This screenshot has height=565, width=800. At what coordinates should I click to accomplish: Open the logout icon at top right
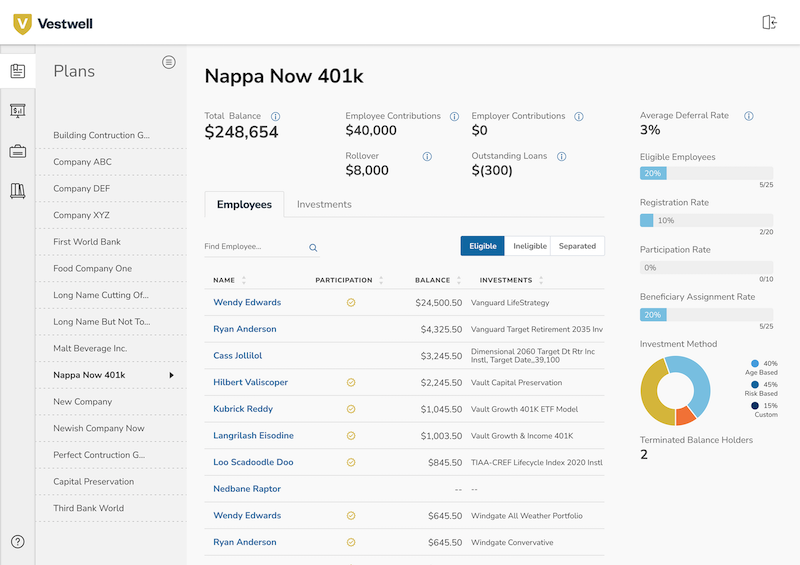[x=769, y=22]
